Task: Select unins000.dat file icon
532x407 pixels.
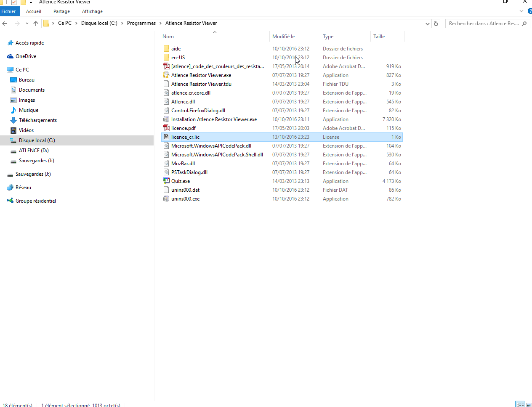Action: 166,190
